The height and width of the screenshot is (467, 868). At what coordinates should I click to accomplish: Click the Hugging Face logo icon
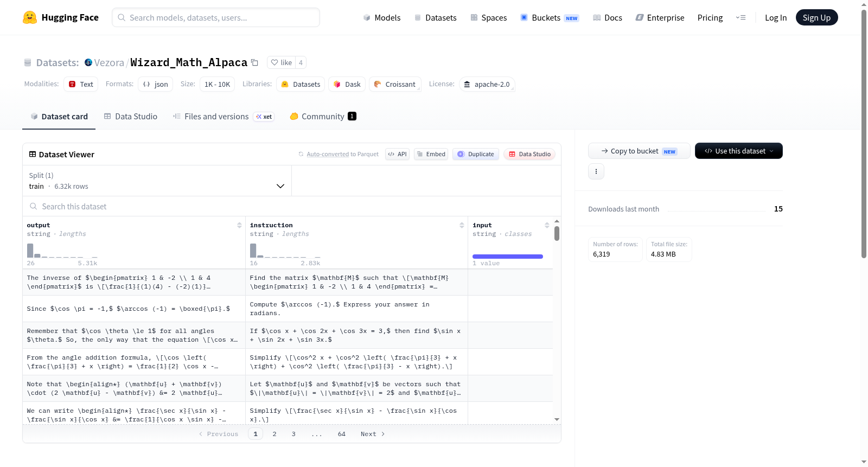pos(30,17)
